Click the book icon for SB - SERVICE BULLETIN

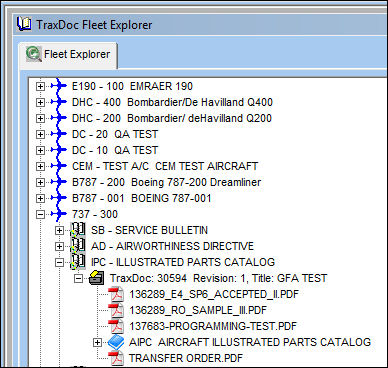tap(78, 230)
